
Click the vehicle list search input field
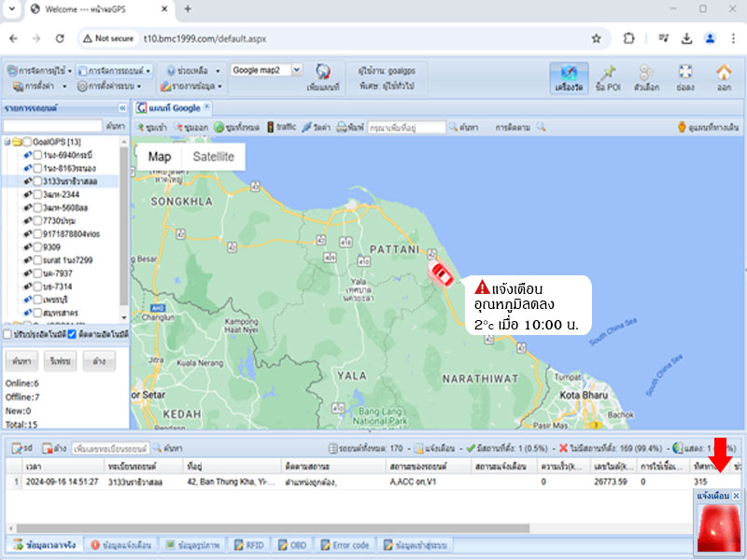coord(53,126)
